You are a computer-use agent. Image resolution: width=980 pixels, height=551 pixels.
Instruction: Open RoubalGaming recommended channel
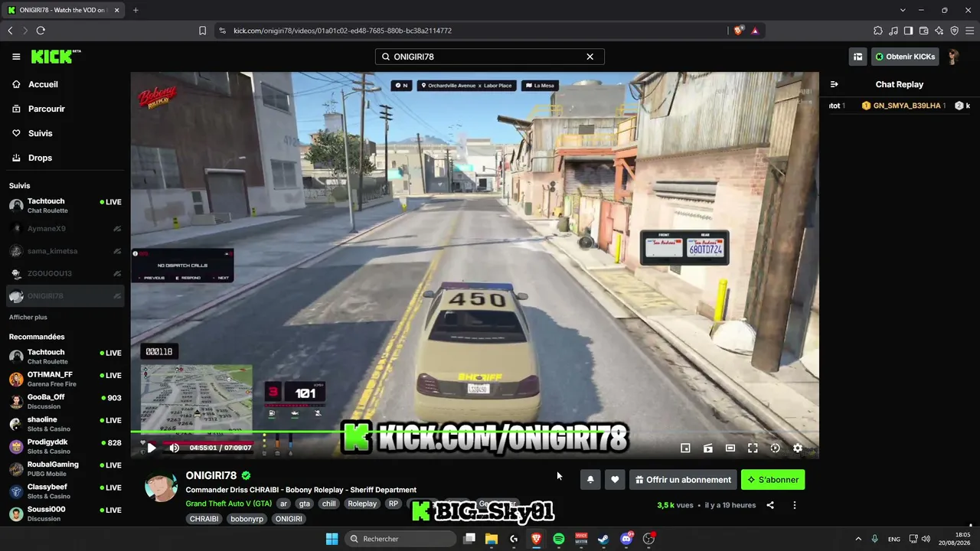tap(65, 468)
